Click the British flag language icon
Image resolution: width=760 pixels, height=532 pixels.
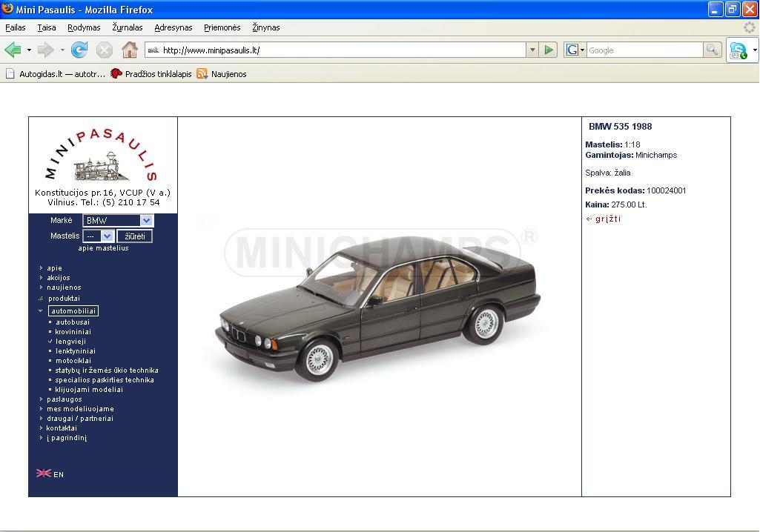[x=43, y=473]
